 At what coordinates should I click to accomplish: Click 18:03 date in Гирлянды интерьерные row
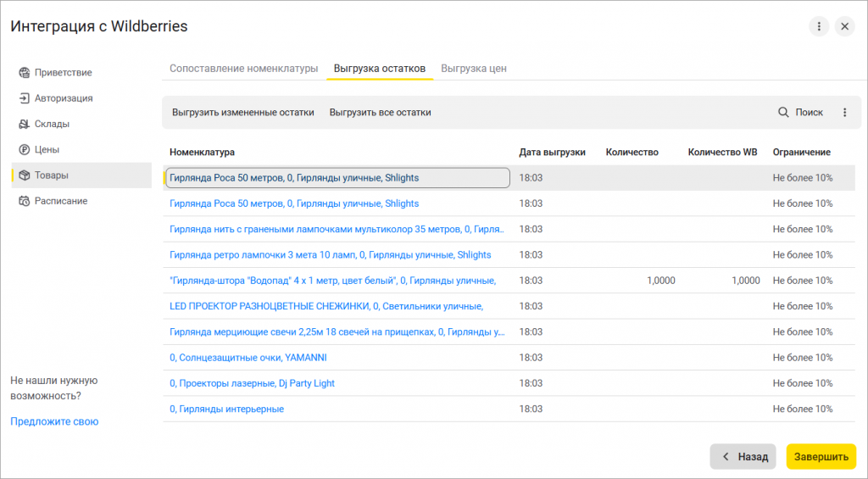coord(531,409)
